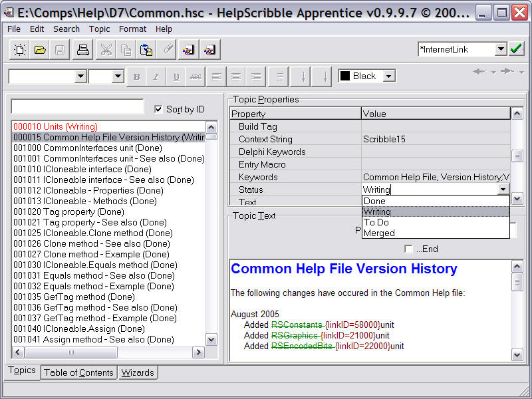Toggle Bold formatting button
This screenshot has height=399, width=532.
[x=136, y=76]
